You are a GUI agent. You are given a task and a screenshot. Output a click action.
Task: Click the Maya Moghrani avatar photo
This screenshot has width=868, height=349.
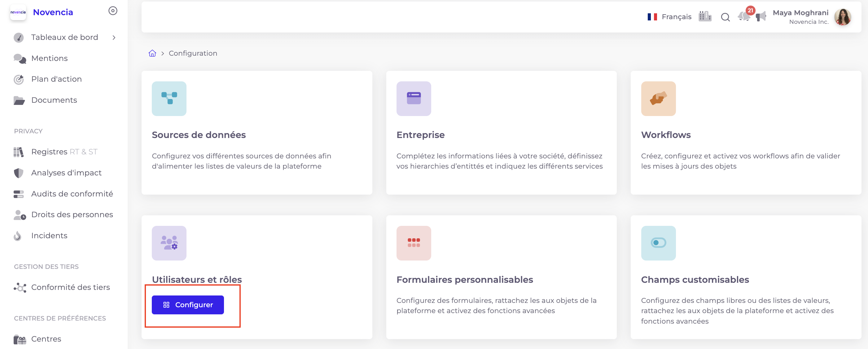pos(842,17)
